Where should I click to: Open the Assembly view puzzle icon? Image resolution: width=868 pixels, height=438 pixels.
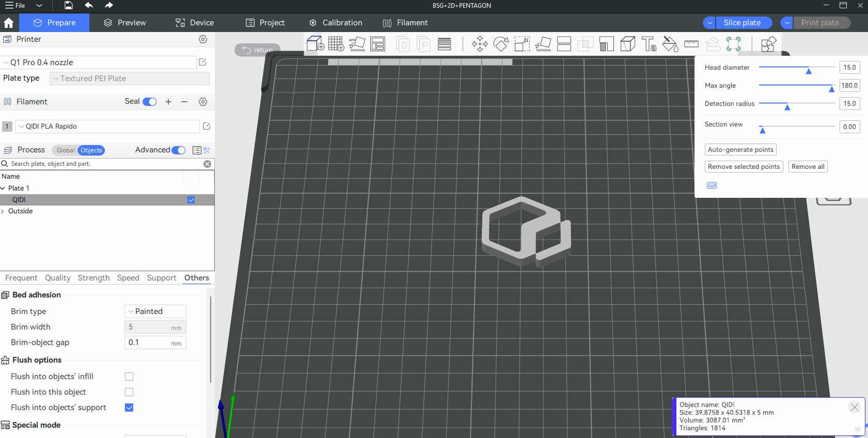[x=768, y=44]
